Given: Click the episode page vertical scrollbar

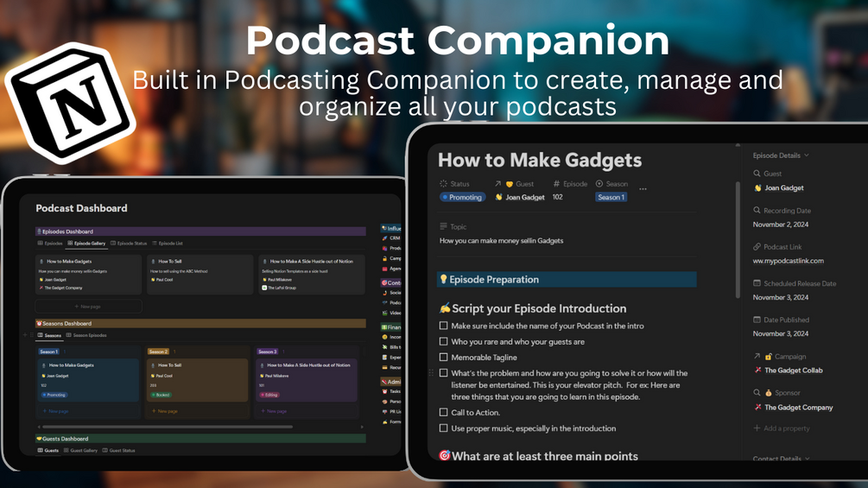Looking at the screenshot, I should [x=738, y=241].
